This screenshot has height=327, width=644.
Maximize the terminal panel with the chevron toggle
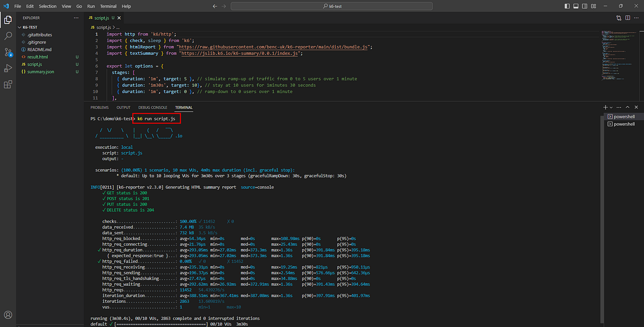point(627,107)
